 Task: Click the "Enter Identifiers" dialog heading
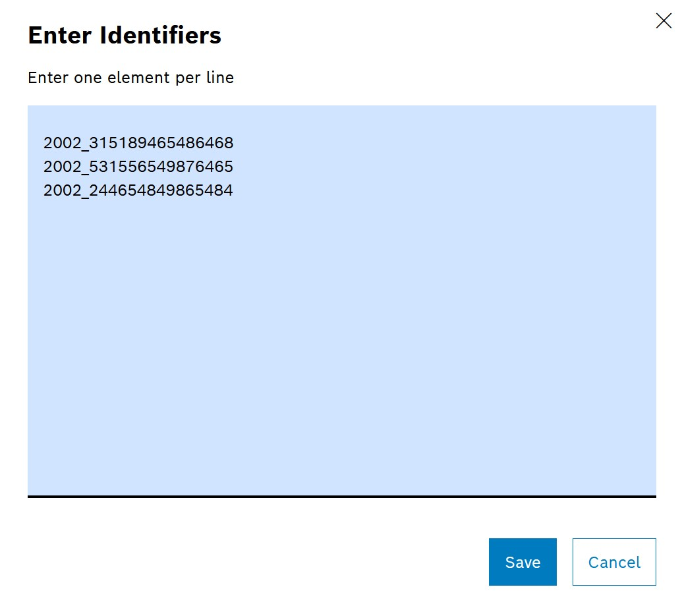click(x=125, y=35)
